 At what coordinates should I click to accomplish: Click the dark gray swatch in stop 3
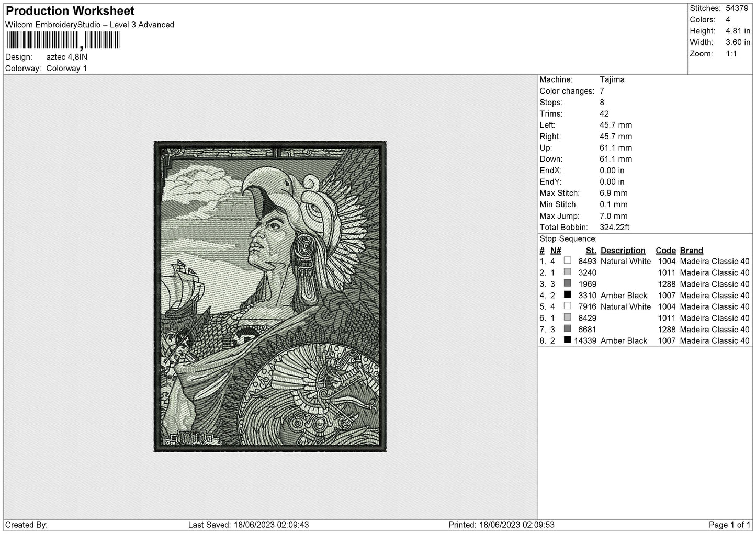pyautogui.click(x=568, y=283)
